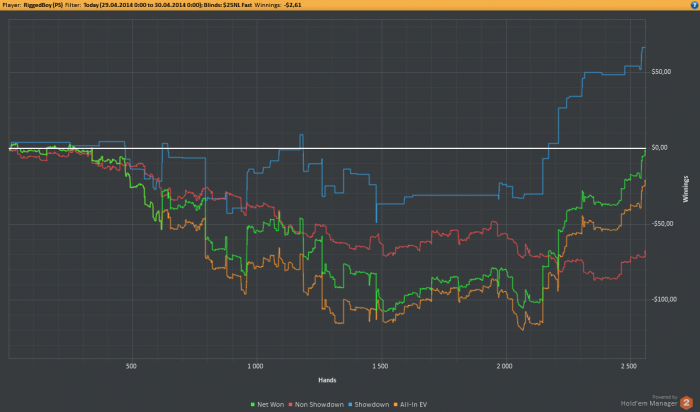Click the $0,00 axis label
Viewport: 700px width, 412px height.
click(x=659, y=148)
